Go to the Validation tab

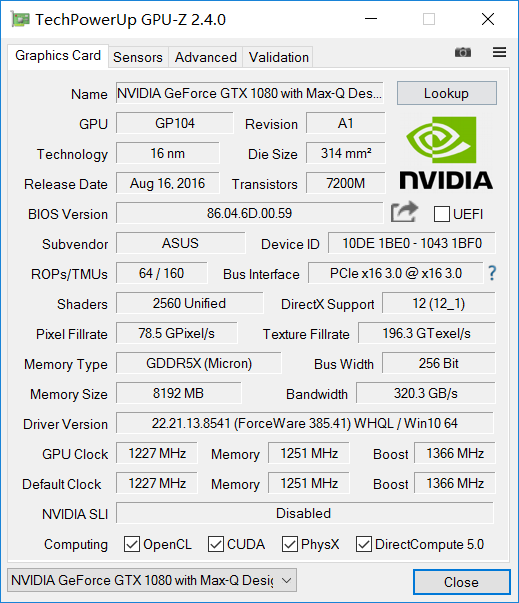[279, 57]
